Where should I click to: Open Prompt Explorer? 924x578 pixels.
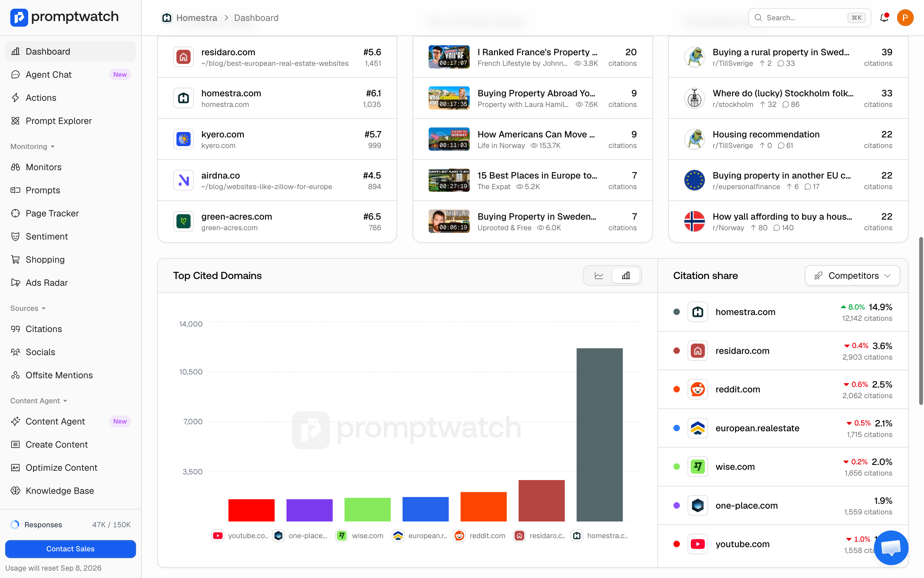point(70,121)
